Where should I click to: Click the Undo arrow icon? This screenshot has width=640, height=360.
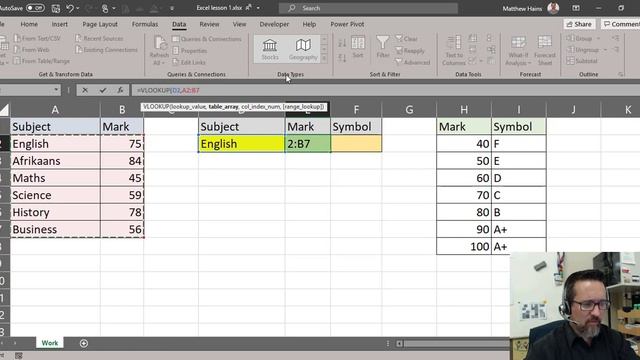tap(70, 8)
